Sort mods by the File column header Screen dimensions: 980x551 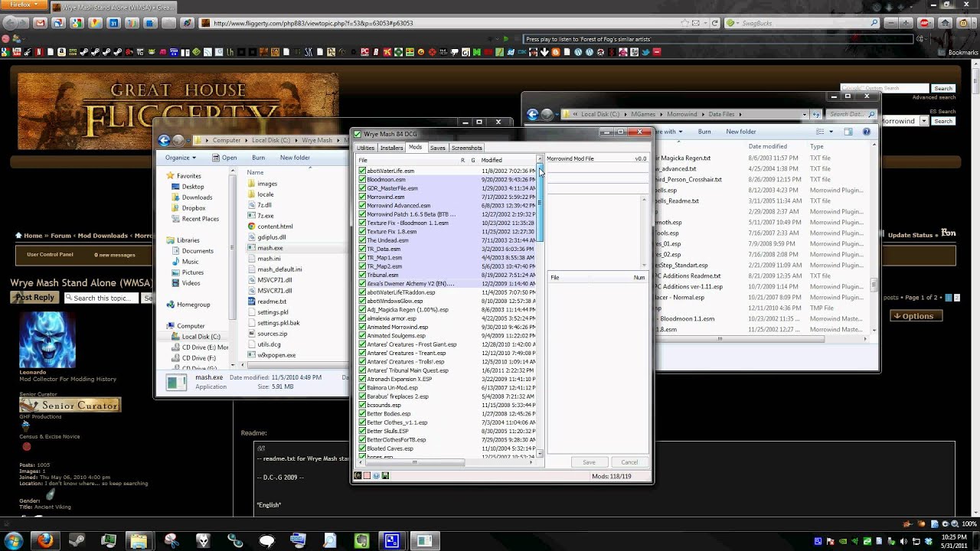click(363, 160)
